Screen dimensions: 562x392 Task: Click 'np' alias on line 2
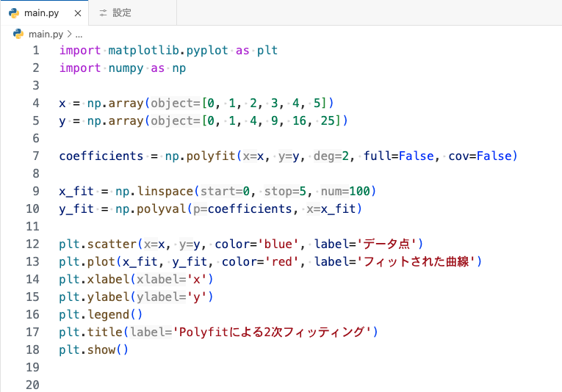pyautogui.click(x=179, y=68)
